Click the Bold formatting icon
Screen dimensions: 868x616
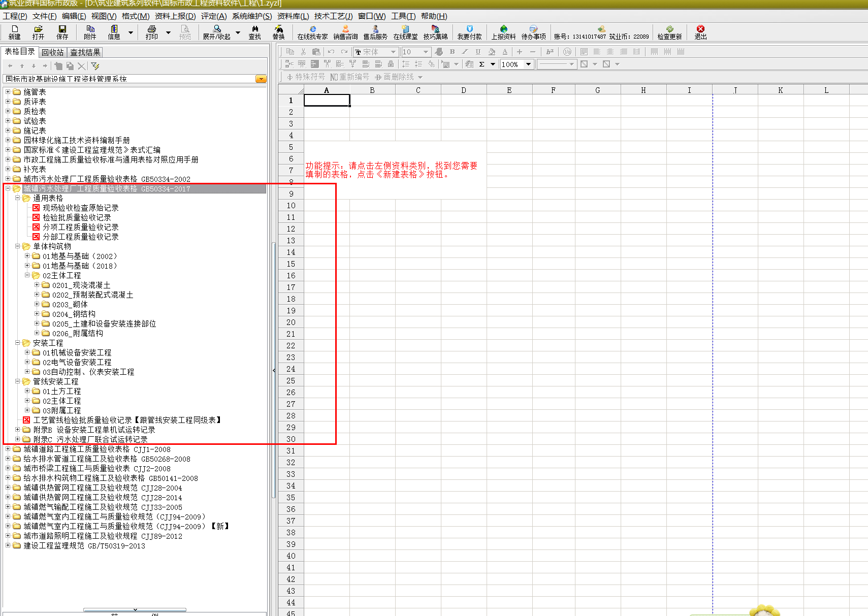pyautogui.click(x=452, y=52)
